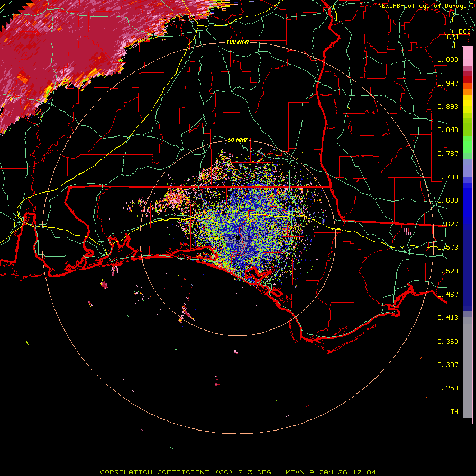Pick the periwinkle swatch above 0.733

pyautogui.click(x=467, y=168)
